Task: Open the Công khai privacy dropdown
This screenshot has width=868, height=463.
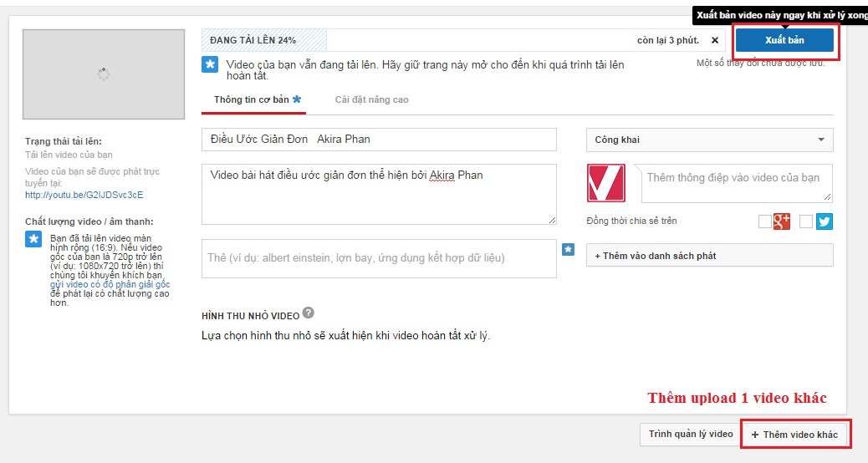Action: pos(709,140)
